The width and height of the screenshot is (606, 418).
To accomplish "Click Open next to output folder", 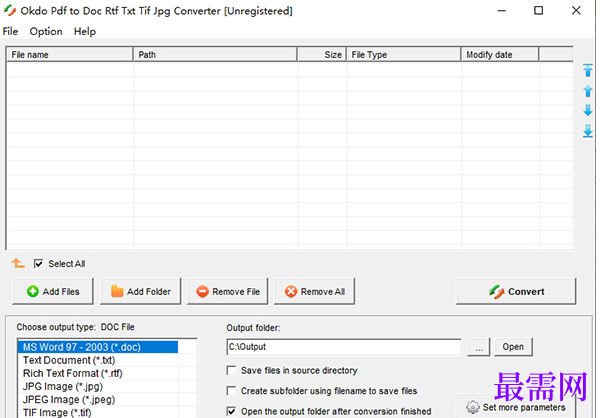I will pos(513,347).
